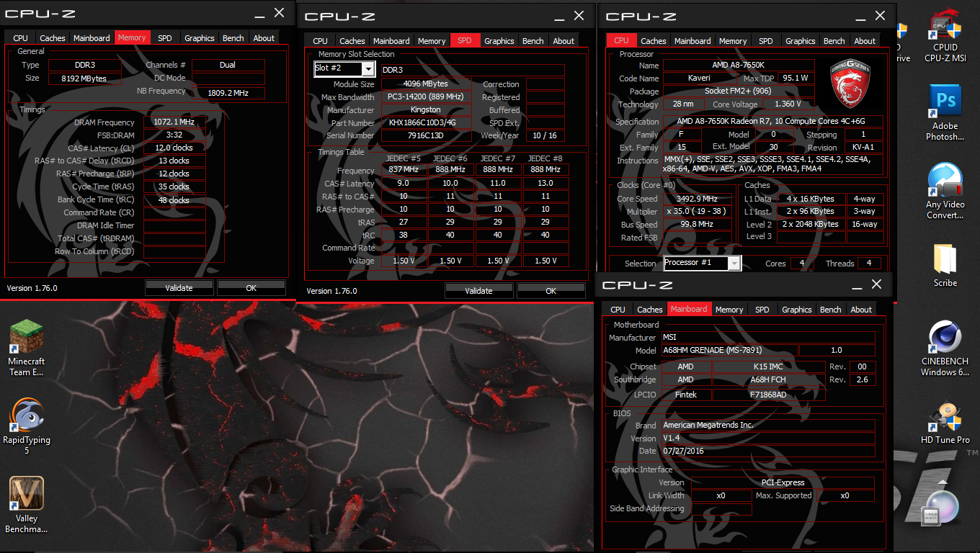The image size is (980, 553).
Task: Select Memory tab in the CPU window
Action: click(x=733, y=41)
